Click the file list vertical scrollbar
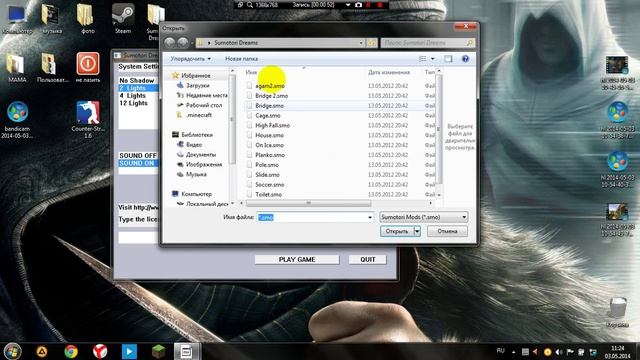 439,130
